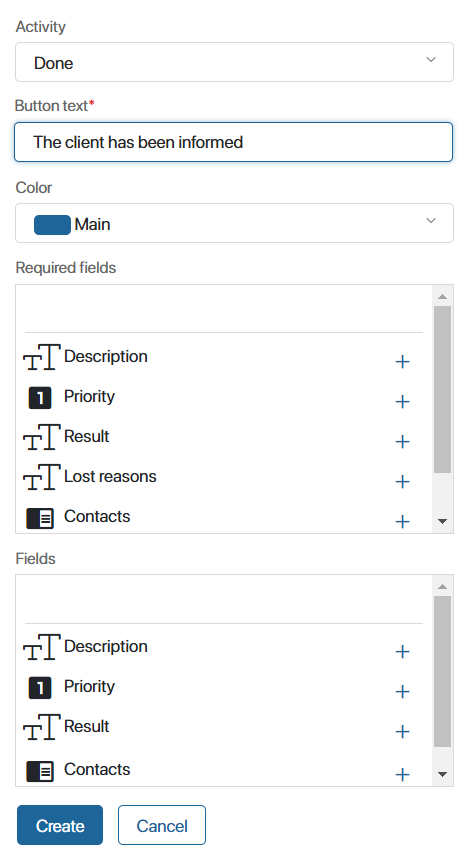The width and height of the screenshot is (463, 853).
Task: Open the Color dropdown showing Main
Action: [234, 223]
